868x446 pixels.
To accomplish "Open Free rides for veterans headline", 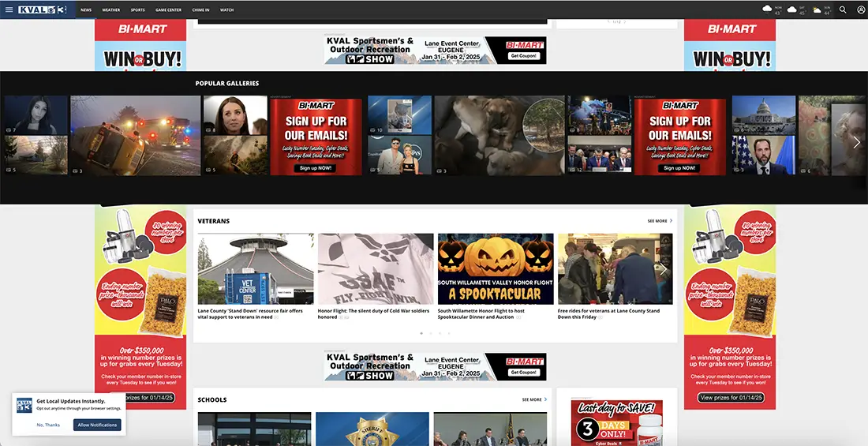I will click(x=609, y=314).
